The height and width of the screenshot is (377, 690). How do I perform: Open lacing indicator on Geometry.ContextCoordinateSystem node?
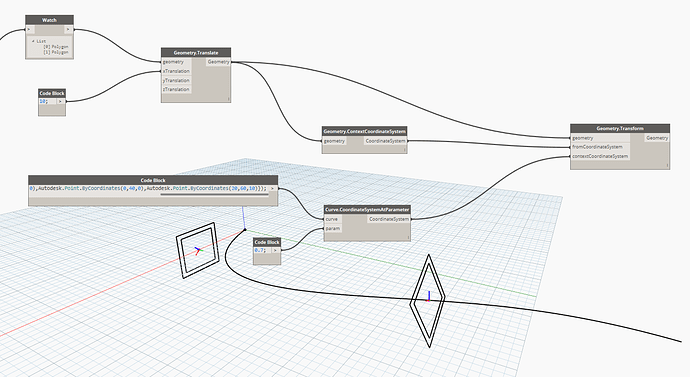pos(405,150)
